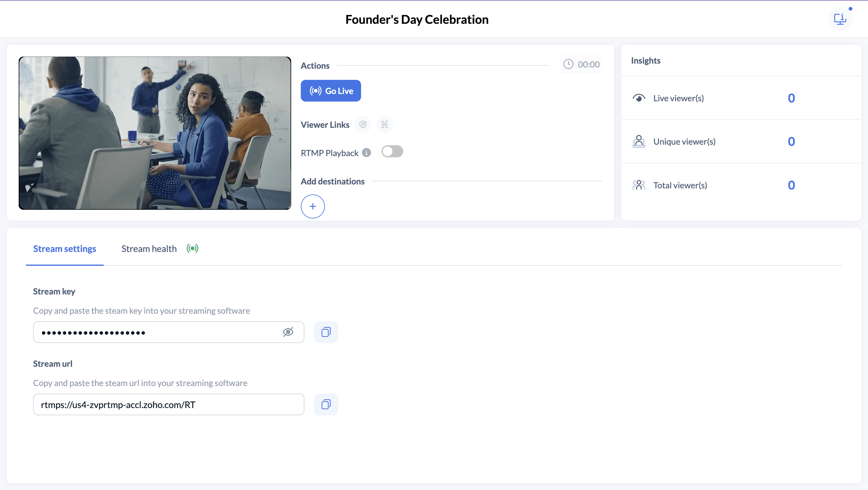
Task: Click the Go Live button
Action: [x=331, y=91]
